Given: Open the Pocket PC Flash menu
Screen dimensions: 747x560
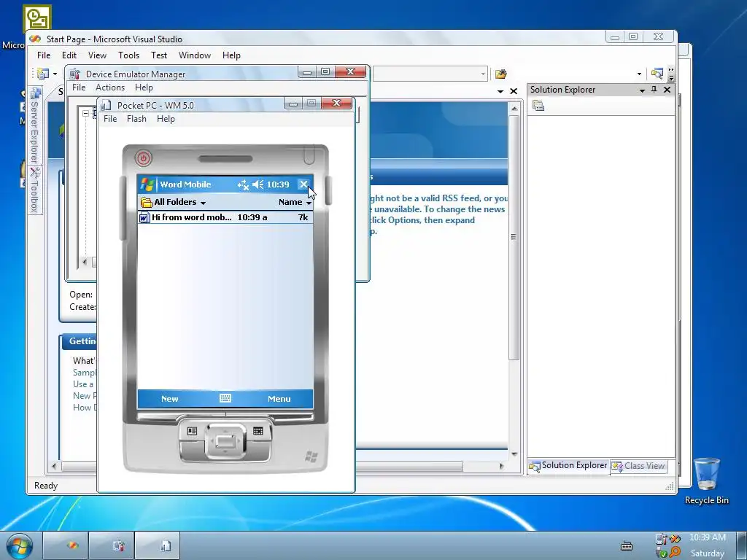Looking at the screenshot, I should coord(136,119).
